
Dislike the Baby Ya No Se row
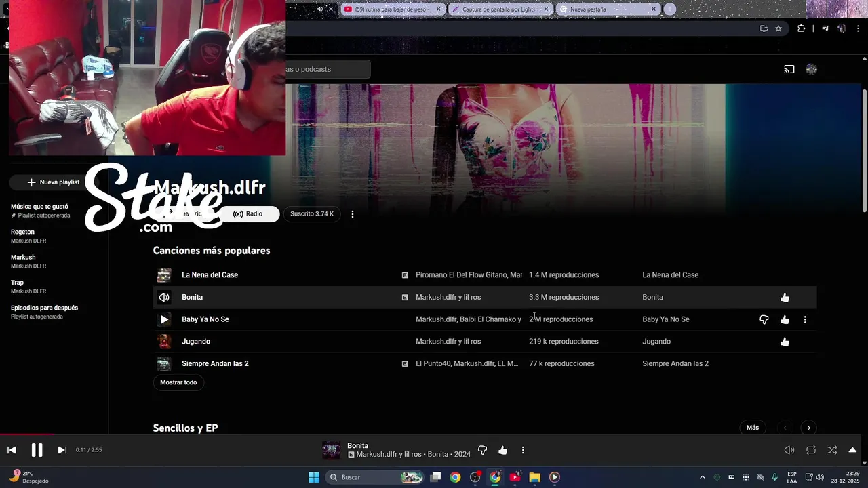tap(764, 319)
